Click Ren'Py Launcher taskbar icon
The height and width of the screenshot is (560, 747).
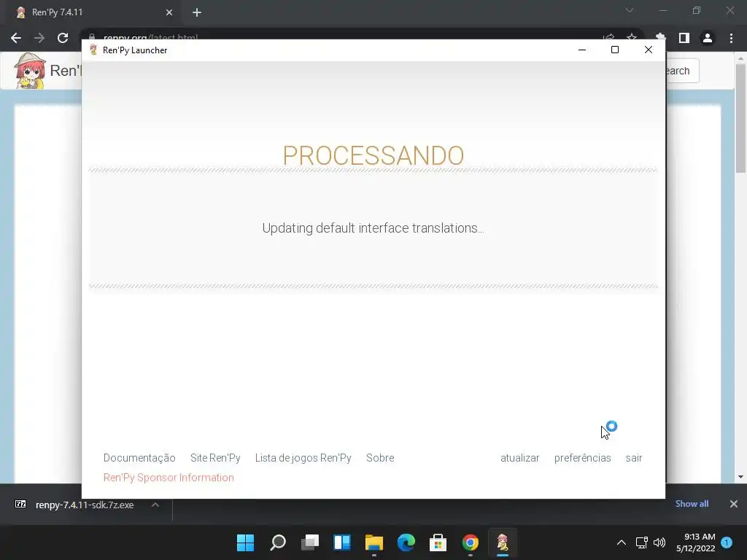(x=503, y=542)
